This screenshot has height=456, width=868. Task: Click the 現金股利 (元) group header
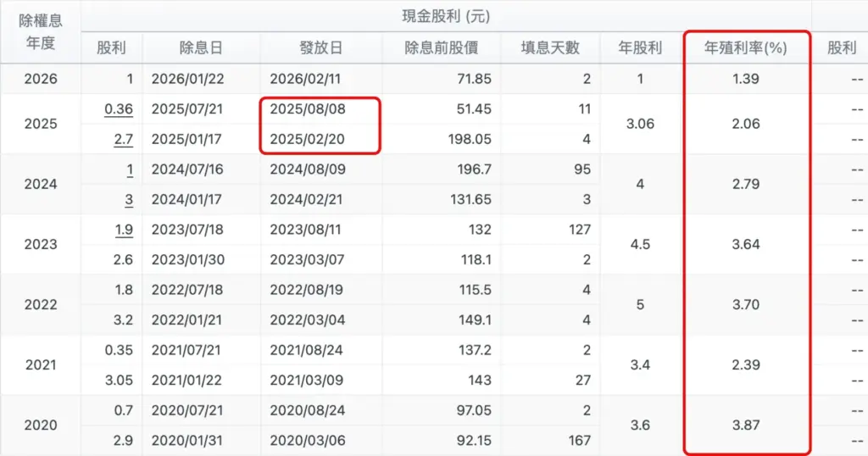446,16
